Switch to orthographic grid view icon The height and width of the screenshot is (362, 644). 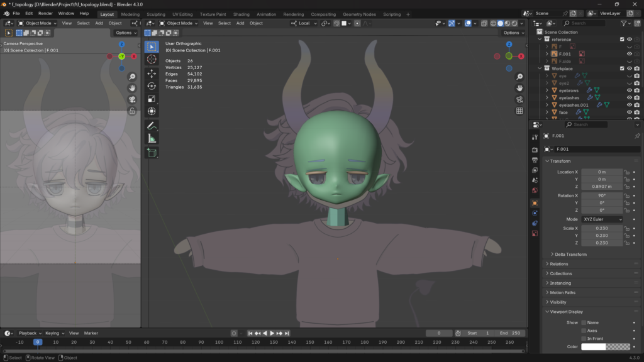click(x=519, y=111)
